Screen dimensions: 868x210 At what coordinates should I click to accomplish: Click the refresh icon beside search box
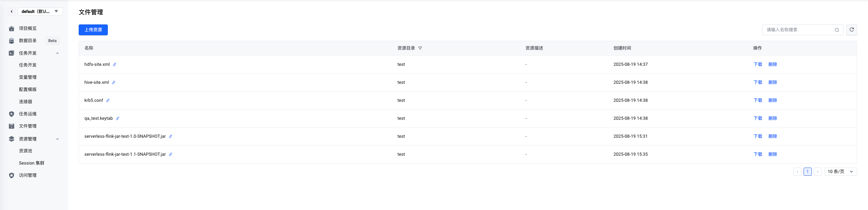851,30
